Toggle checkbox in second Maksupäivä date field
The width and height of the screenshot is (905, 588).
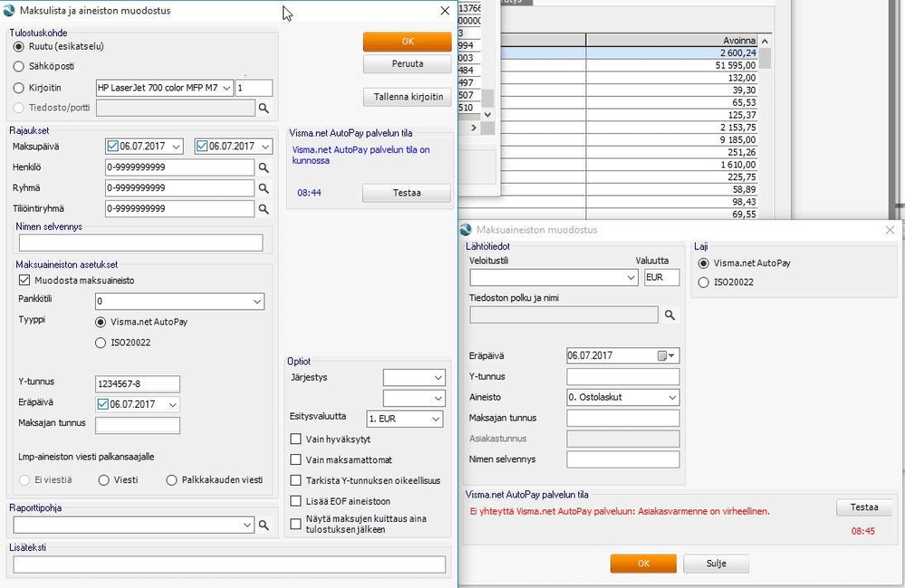pyautogui.click(x=202, y=147)
